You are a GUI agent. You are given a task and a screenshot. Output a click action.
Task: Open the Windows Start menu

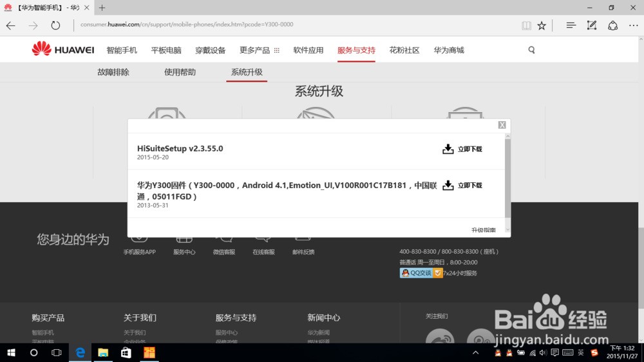click(x=11, y=352)
